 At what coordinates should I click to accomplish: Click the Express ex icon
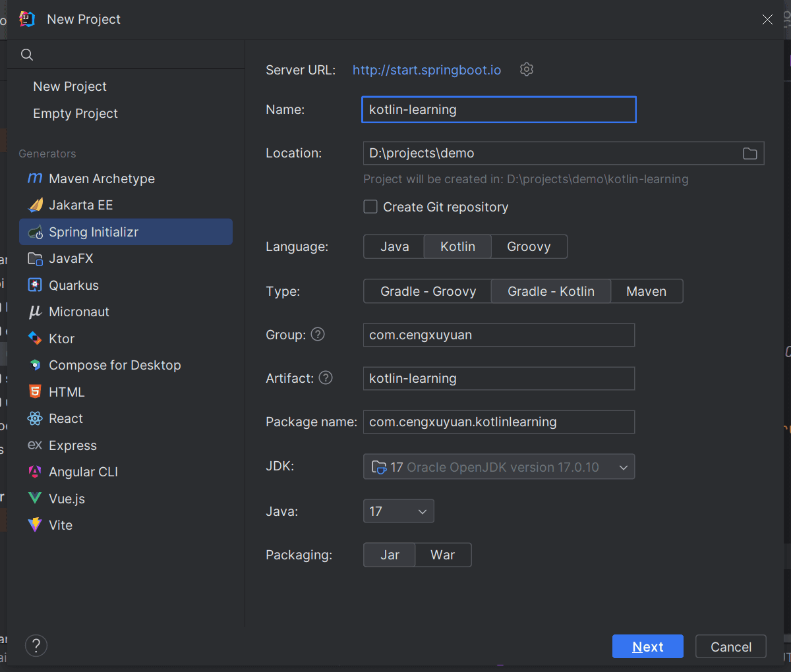35,445
